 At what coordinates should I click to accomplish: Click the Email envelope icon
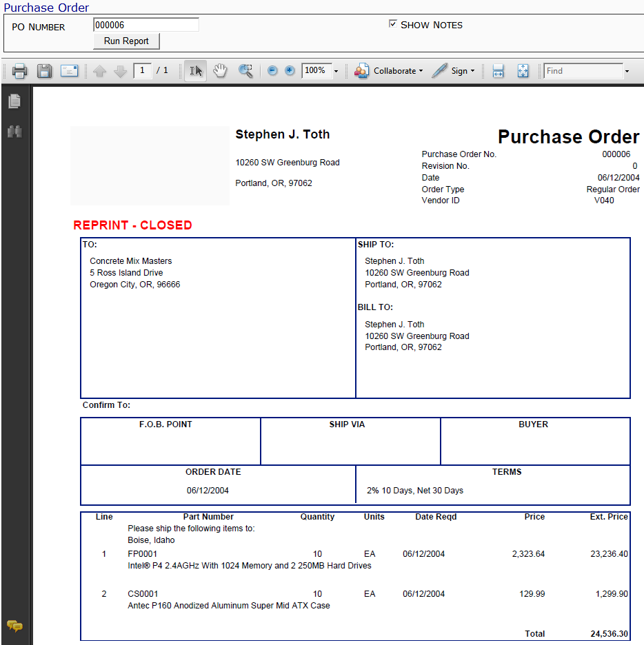[x=69, y=71]
